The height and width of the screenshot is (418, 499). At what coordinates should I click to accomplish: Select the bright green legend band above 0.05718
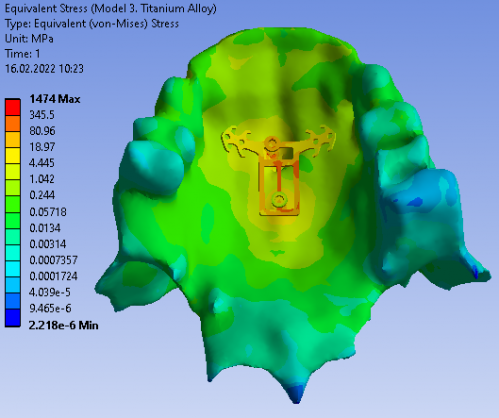click(x=13, y=204)
